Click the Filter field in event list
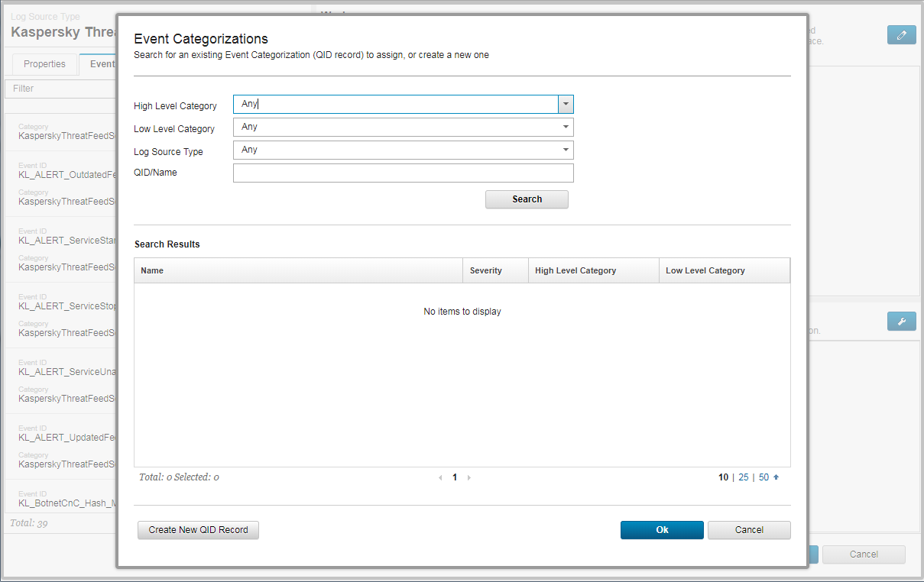924x582 pixels. (x=61, y=89)
